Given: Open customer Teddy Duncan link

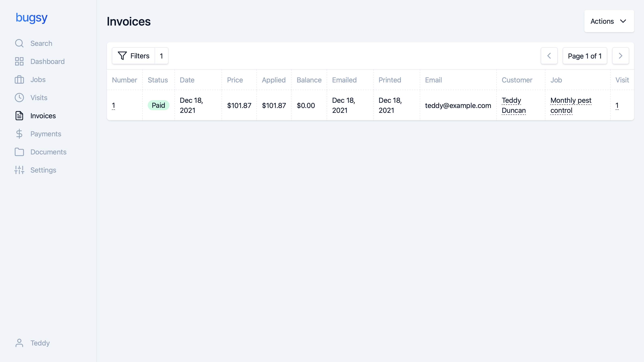Looking at the screenshot, I should tap(514, 105).
